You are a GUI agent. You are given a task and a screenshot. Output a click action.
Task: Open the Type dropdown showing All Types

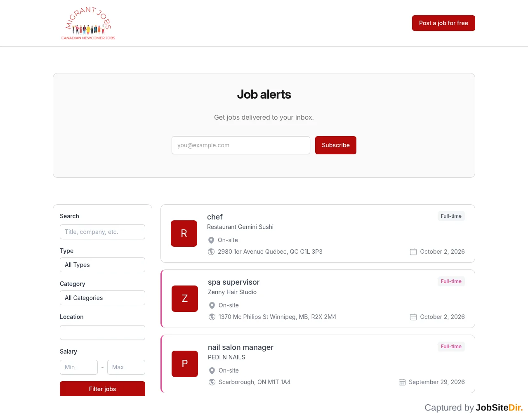(102, 265)
